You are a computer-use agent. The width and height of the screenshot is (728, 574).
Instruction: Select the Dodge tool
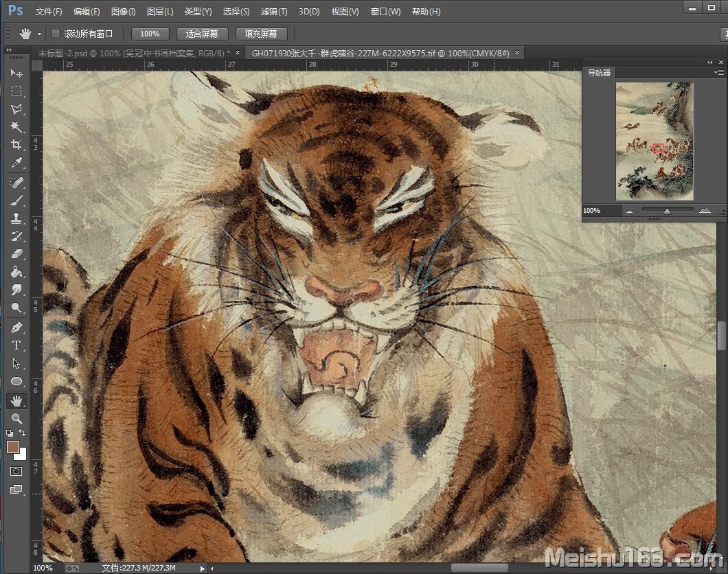pos(16,308)
